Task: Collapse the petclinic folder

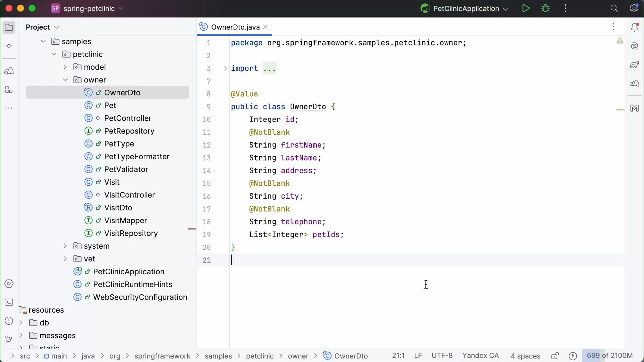Action: 54,54
